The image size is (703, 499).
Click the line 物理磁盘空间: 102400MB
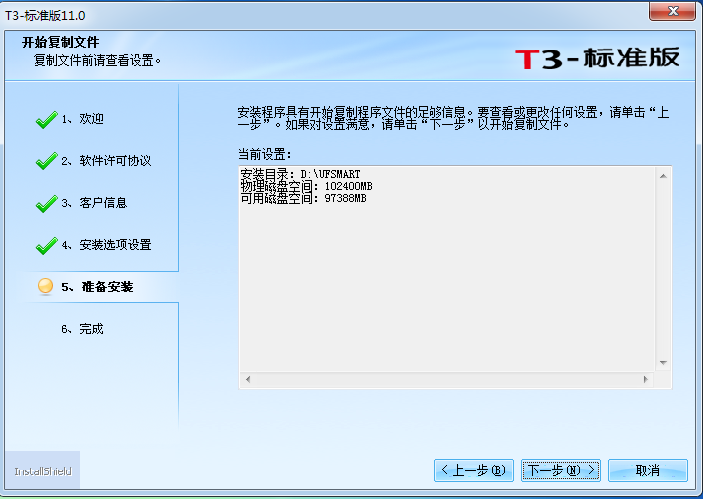click(307, 186)
